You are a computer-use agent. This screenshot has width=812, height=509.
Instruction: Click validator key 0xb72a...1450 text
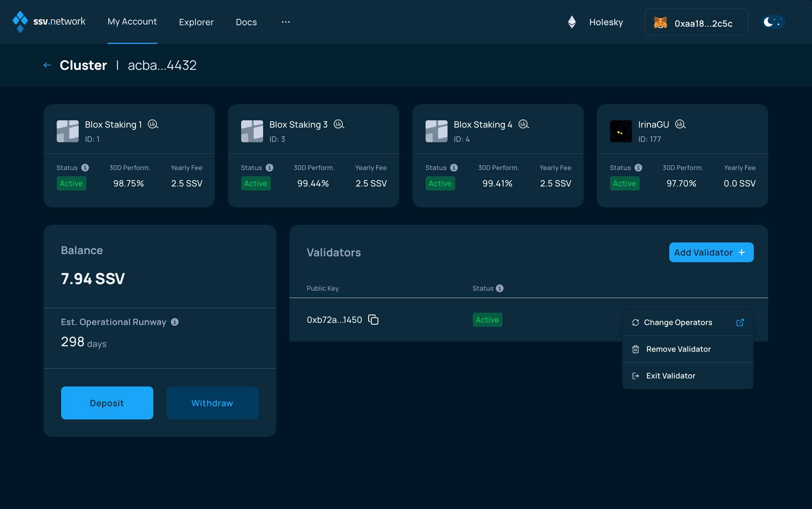tap(334, 320)
